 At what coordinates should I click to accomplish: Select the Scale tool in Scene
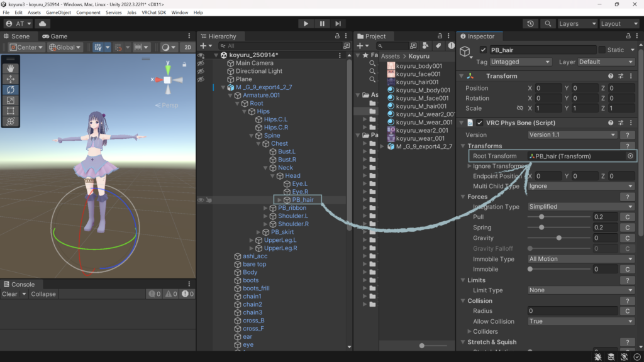11,101
